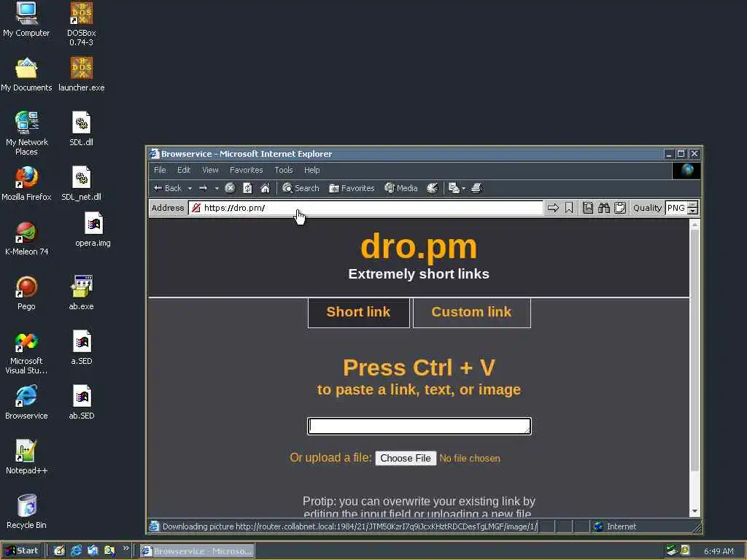Image resolution: width=747 pixels, height=560 pixels.
Task: Select a.SED file icon
Action: [82, 348]
